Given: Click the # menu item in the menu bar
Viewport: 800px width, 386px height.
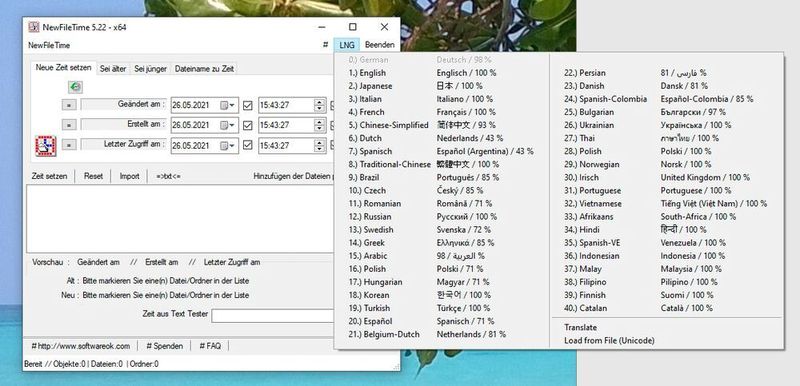Looking at the screenshot, I should point(325,45).
